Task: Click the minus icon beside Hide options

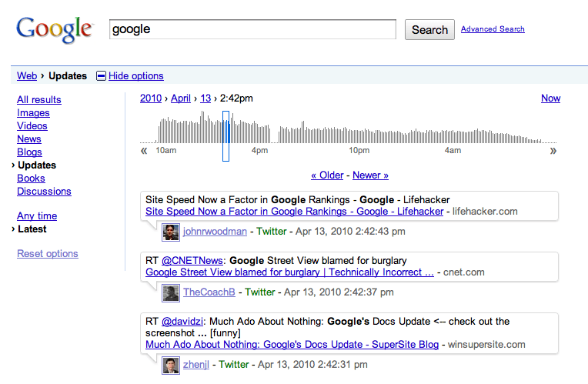Action: point(102,76)
